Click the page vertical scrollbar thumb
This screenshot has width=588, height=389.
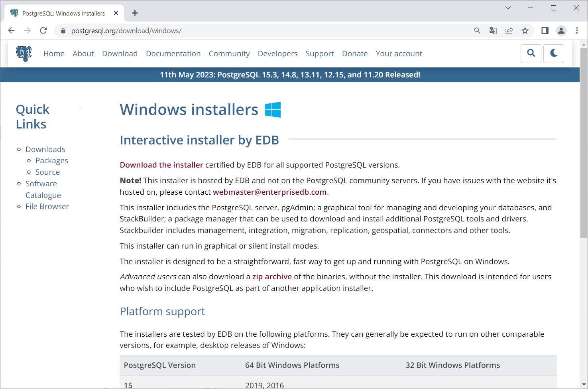(584, 144)
